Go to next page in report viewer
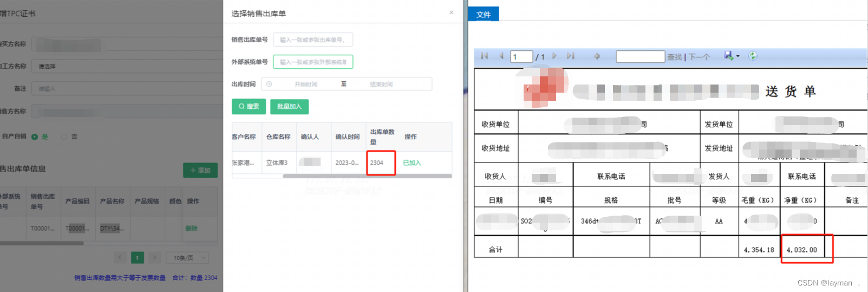This screenshot has height=292, width=868. [x=554, y=56]
